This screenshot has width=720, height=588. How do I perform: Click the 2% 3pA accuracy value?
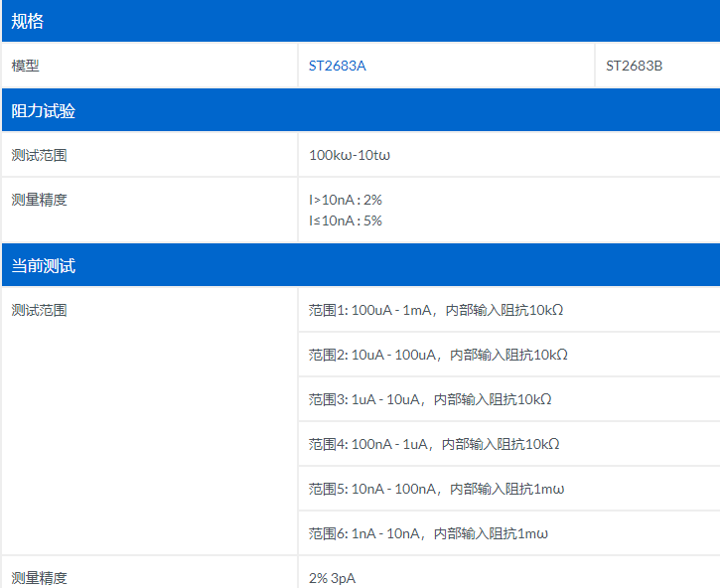coord(332,578)
